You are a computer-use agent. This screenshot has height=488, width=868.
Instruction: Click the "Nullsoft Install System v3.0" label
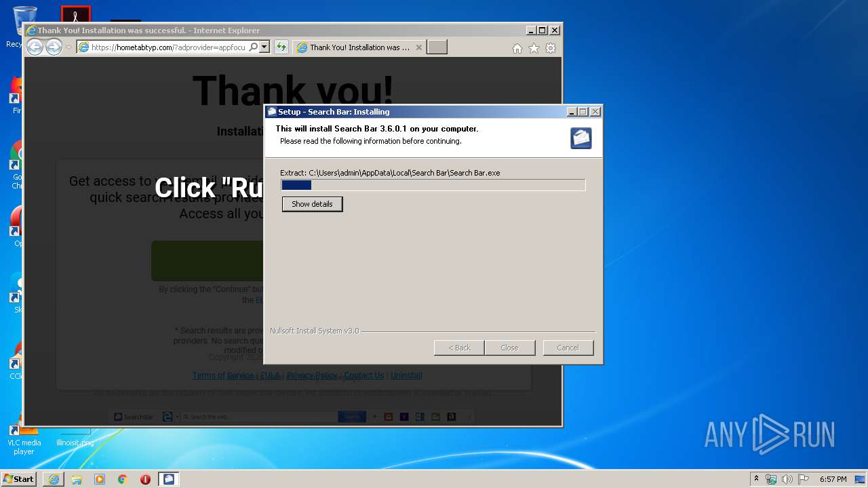[315, 331]
